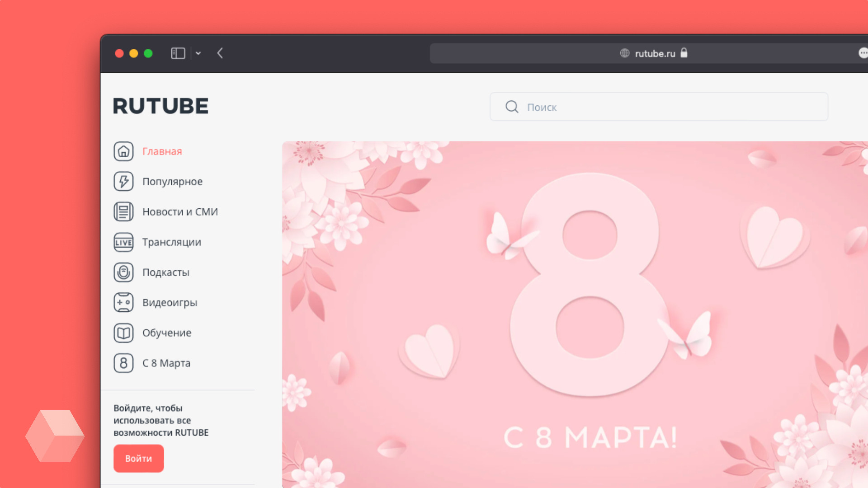Click the Видеоигры gamepad icon
Image resolution: width=868 pixels, height=488 pixels.
pos(123,303)
